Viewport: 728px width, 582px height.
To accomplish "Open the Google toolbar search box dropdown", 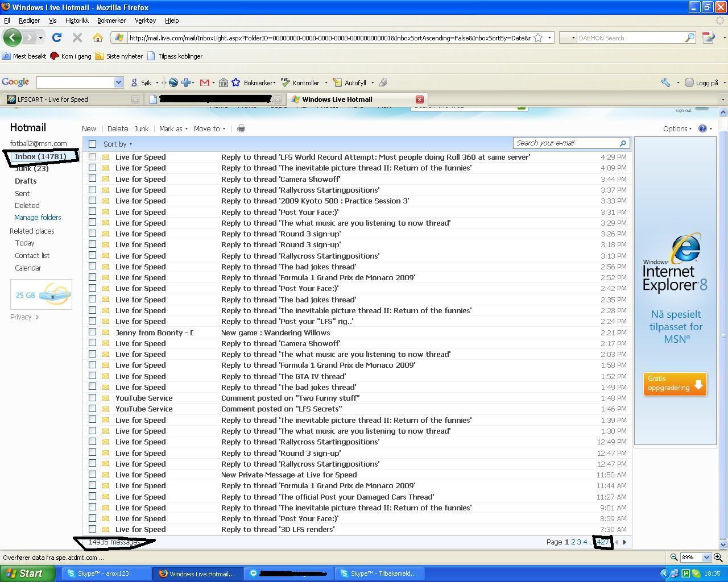I will pos(118,82).
